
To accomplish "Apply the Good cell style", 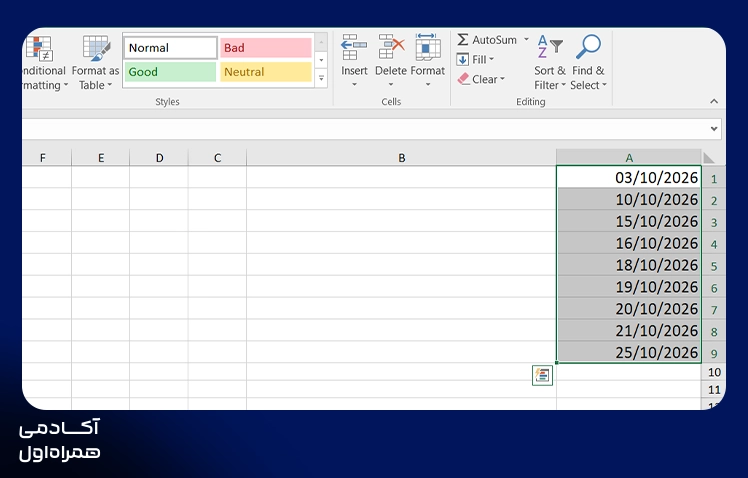I will (x=170, y=72).
